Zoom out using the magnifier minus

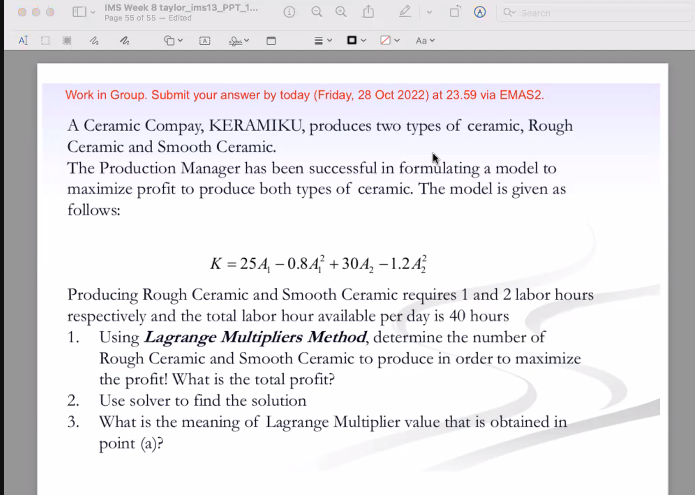tap(316, 12)
